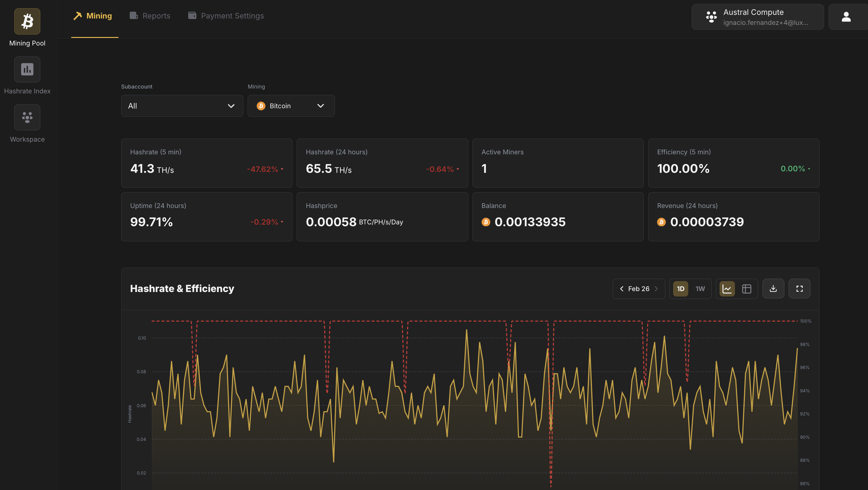
Task: Click the Hashrate & Efficiency heading
Action: click(182, 289)
